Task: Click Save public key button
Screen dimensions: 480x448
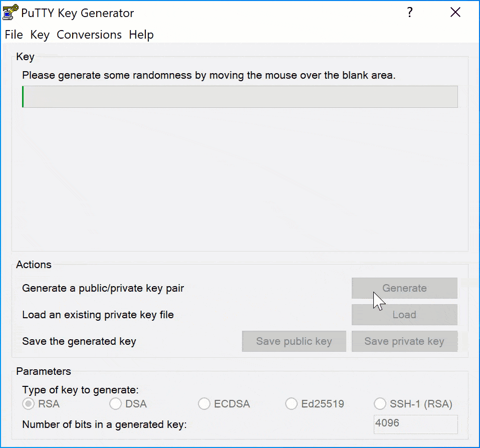Action: coord(294,341)
